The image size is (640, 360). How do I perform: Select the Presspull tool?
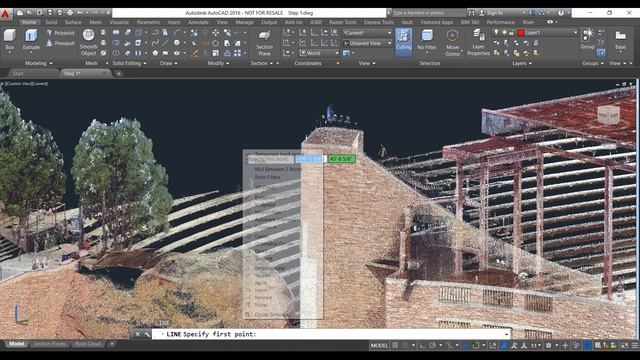click(x=60, y=43)
